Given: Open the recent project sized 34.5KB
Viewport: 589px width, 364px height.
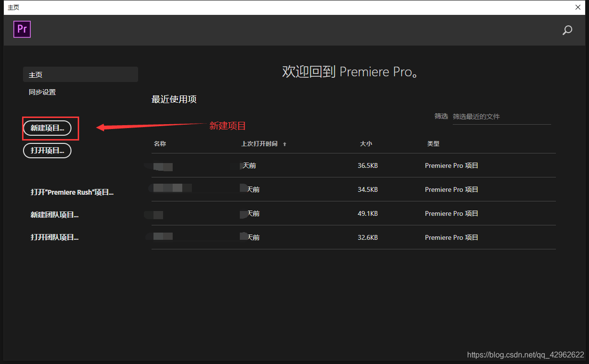Looking at the screenshot, I should pos(353,189).
